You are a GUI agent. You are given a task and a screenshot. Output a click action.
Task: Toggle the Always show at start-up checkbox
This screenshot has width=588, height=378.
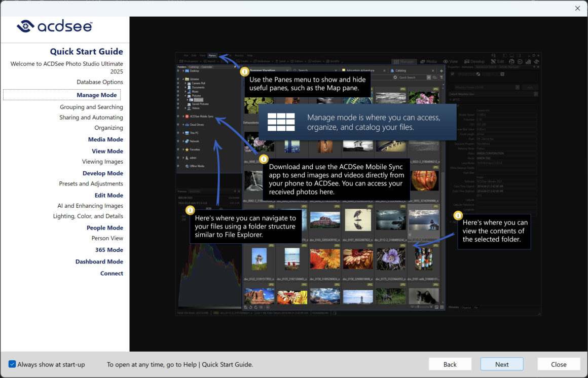pyautogui.click(x=12, y=364)
